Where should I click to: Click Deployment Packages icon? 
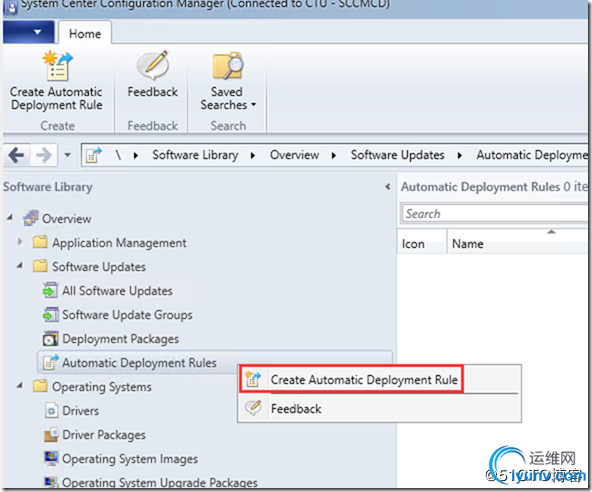click(50, 339)
